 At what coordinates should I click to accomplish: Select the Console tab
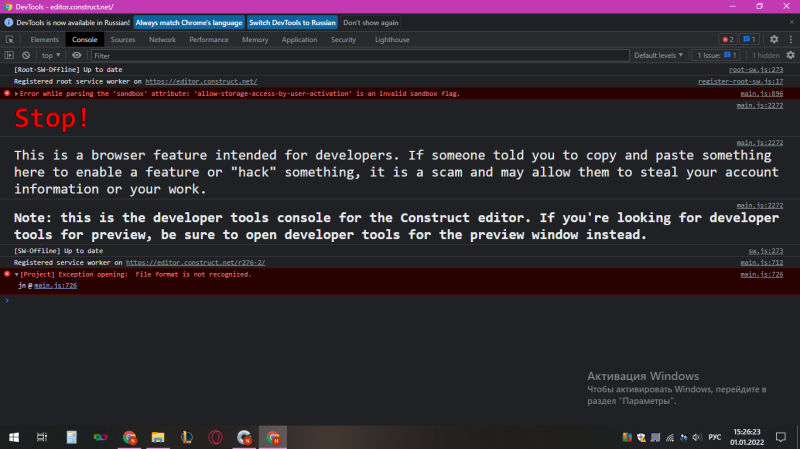pyautogui.click(x=84, y=39)
